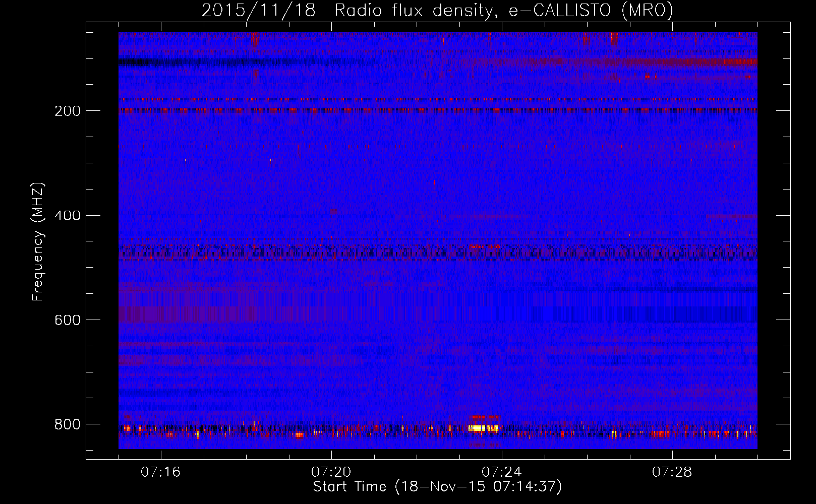Click the 'Frequency (MHZ)' axis title

tap(38, 241)
